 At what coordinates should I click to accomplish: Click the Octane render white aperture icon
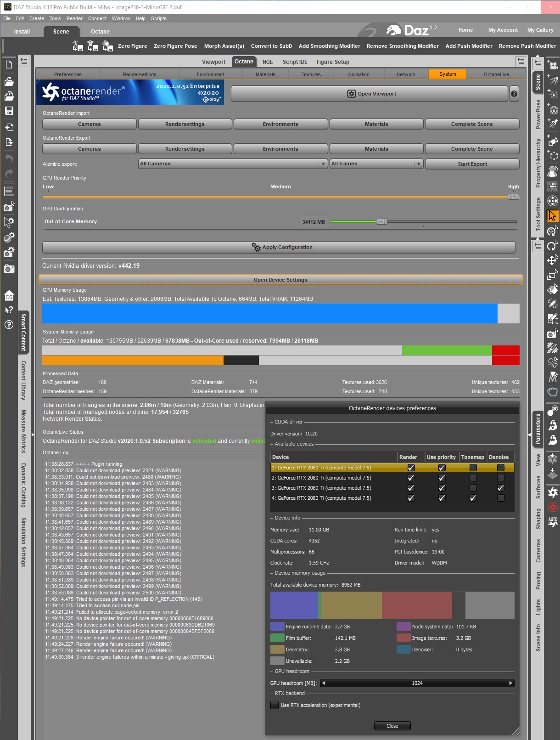[553, 492]
